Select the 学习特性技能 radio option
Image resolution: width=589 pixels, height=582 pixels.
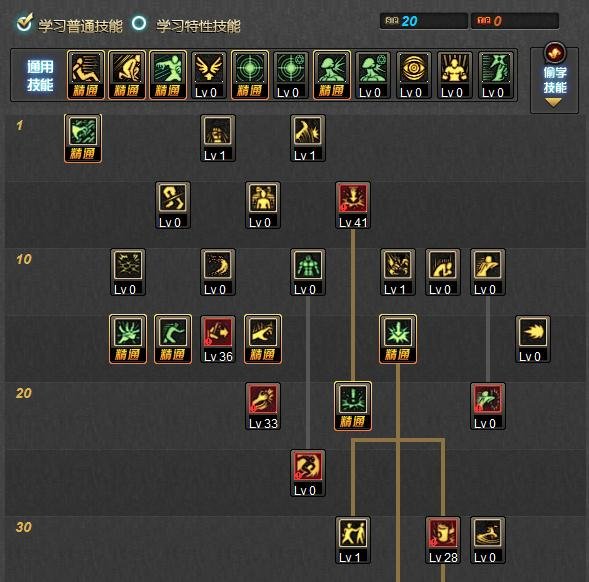pos(139,23)
